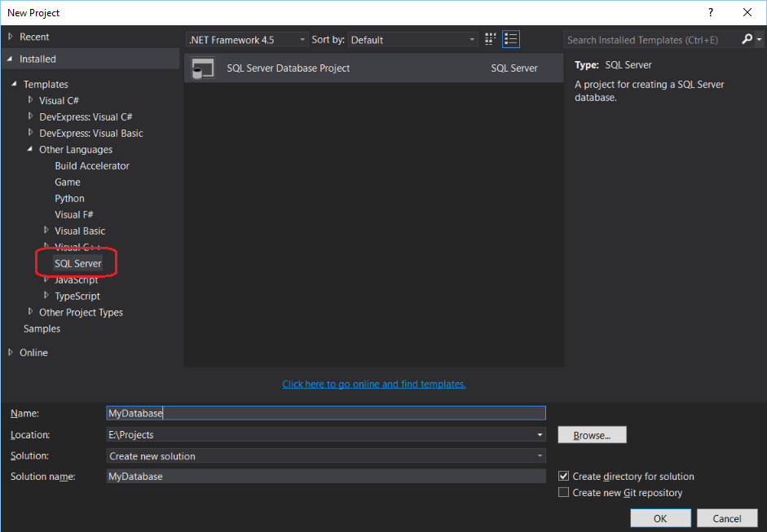Viewport: 767px width, 532px height.
Task: Click the Browse button
Action: [592, 435]
